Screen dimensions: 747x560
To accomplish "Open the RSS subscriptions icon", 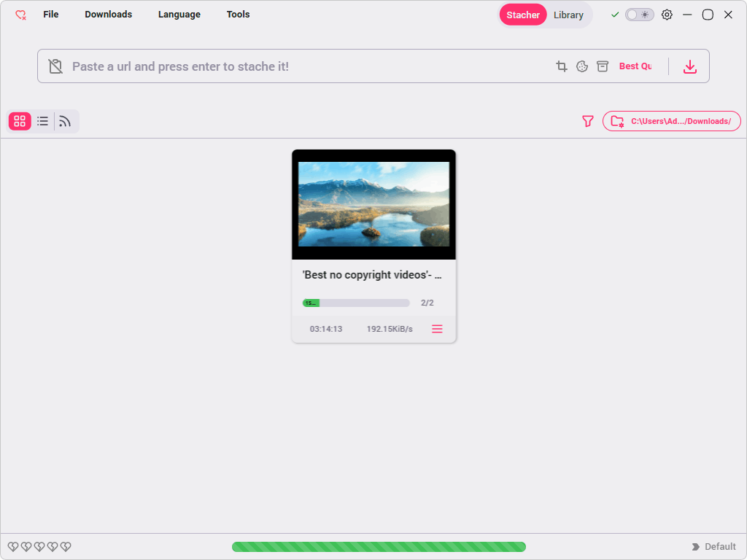I will click(65, 122).
